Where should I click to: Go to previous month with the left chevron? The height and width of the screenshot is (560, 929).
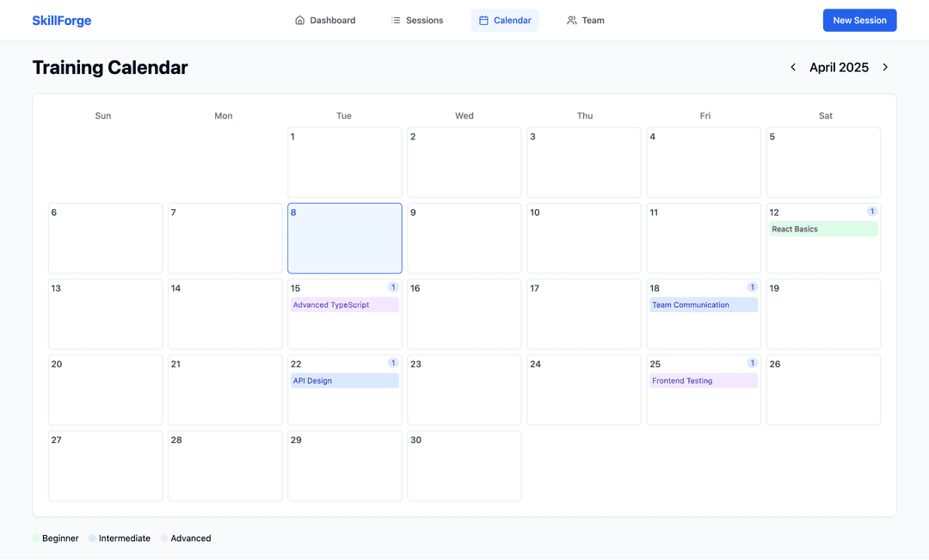(x=792, y=66)
